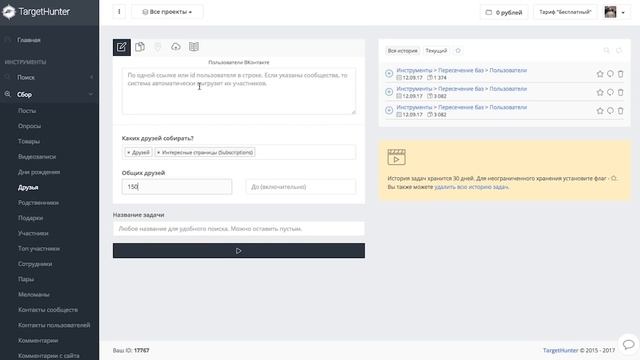Click the Название задачи input
Image resolution: width=640 pixels, height=360 pixels.
(239, 229)
